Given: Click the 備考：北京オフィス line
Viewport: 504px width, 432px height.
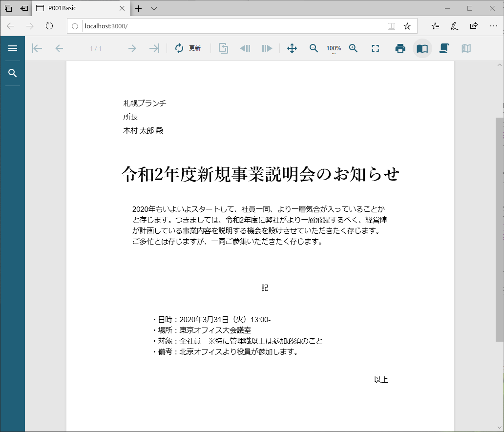Looking at the screenshot, I should click(x=225, y=352).
